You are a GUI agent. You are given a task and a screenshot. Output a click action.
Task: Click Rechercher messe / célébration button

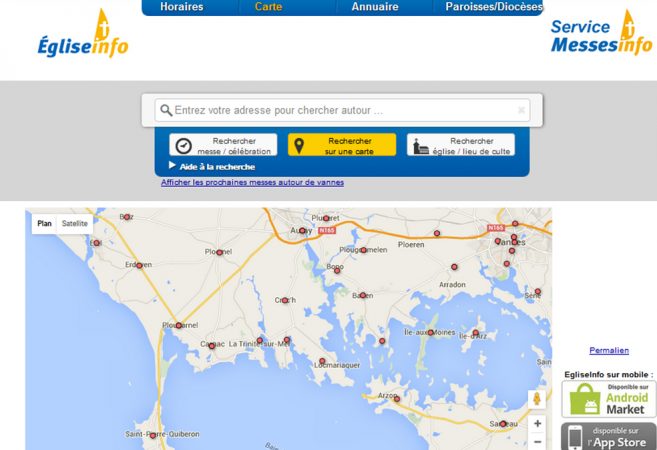tap(223, 145)
